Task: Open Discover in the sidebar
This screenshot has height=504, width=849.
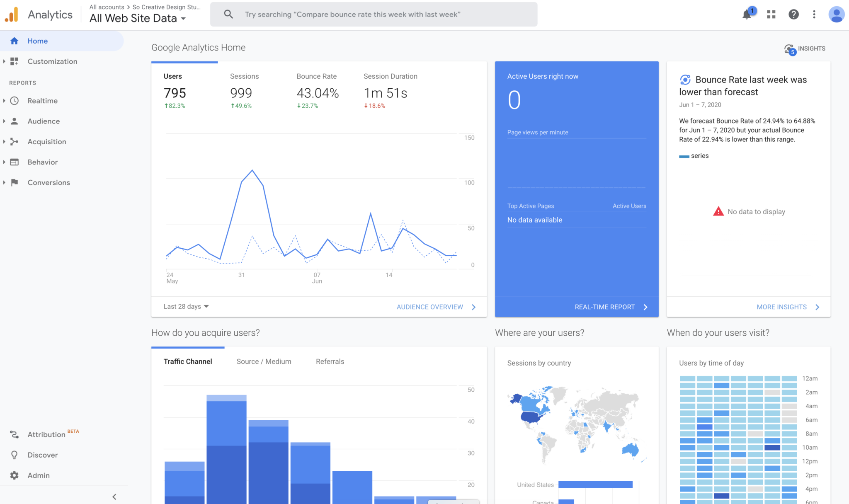Action: click(x=43, y=455)
